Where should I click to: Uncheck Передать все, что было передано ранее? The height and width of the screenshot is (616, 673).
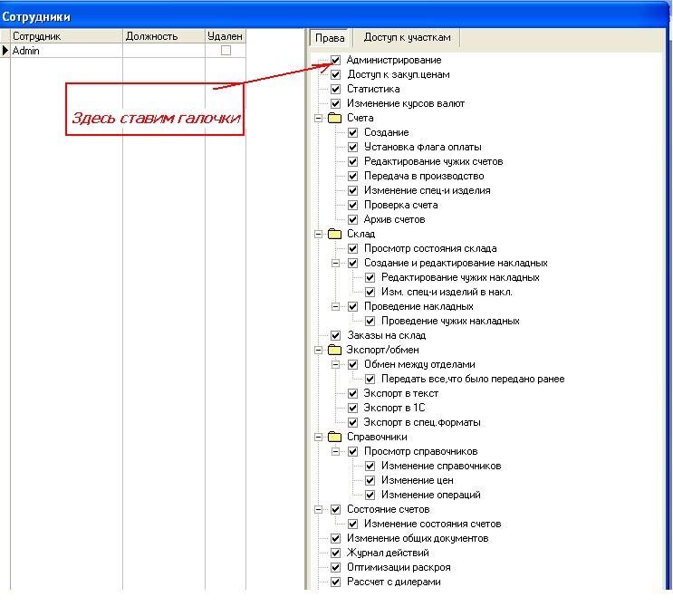(370, 379)
